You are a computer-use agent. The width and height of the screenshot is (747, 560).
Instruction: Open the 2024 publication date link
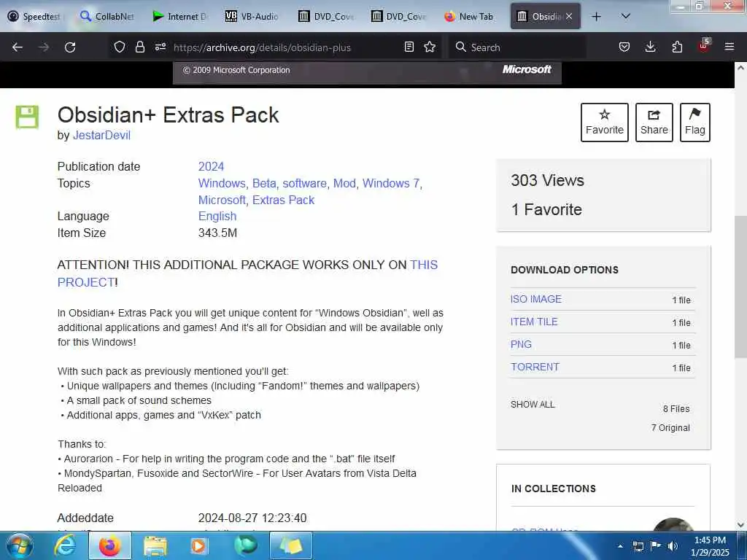pyautogui.click(x=211, y=167)
